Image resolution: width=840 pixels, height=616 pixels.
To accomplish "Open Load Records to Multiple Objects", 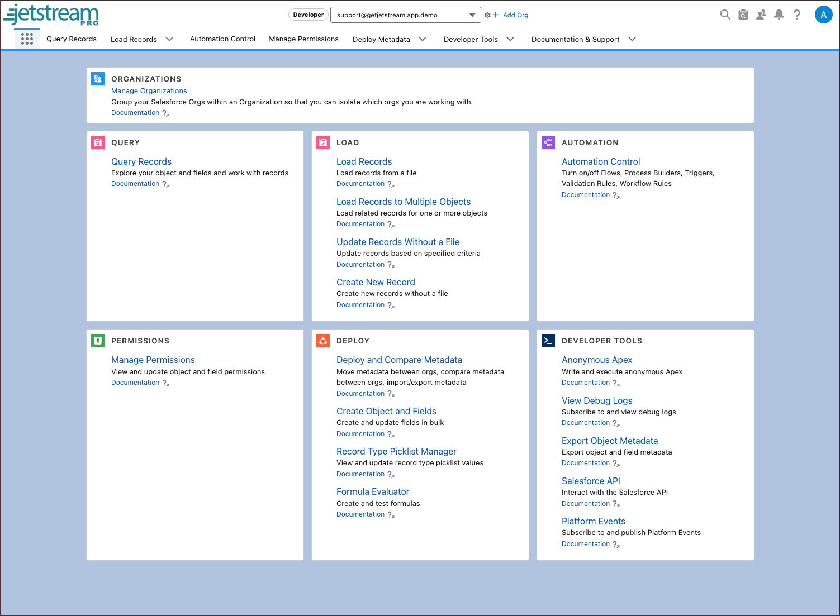I will pos(404,202).
